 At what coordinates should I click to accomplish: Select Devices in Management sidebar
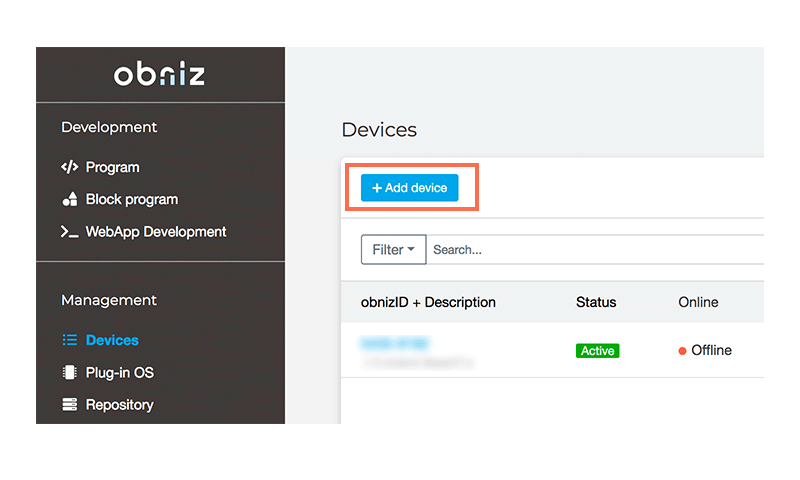point(112,340)
